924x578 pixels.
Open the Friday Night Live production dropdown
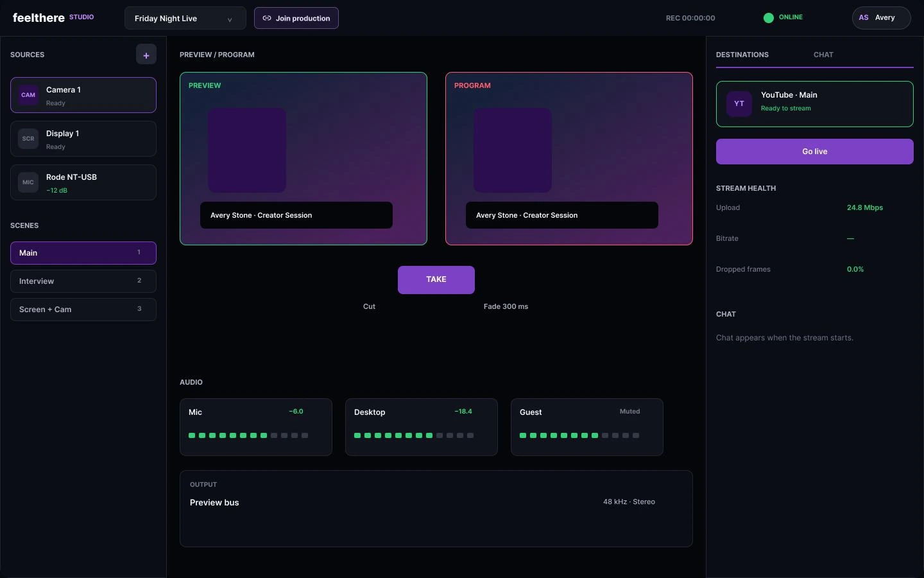coord(185,18)
